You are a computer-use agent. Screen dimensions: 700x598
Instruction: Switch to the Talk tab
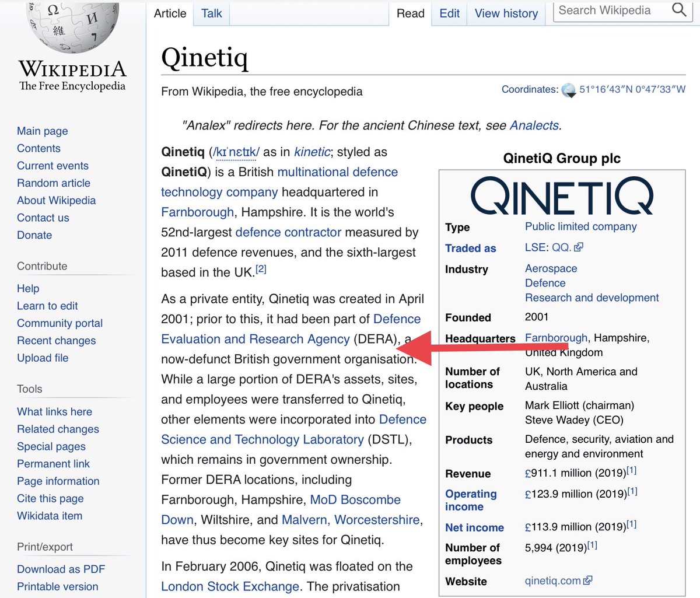pyautogui.click(x=212, y=13)
